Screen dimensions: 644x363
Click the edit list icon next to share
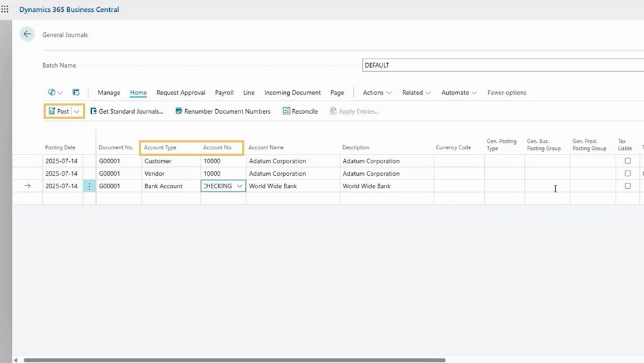tap(76, 93)
